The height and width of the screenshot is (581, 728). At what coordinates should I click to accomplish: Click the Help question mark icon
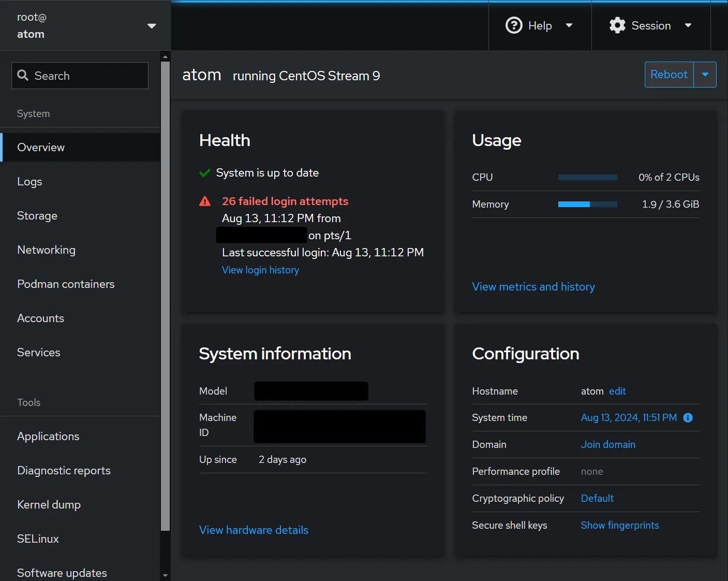click(513, 25)
